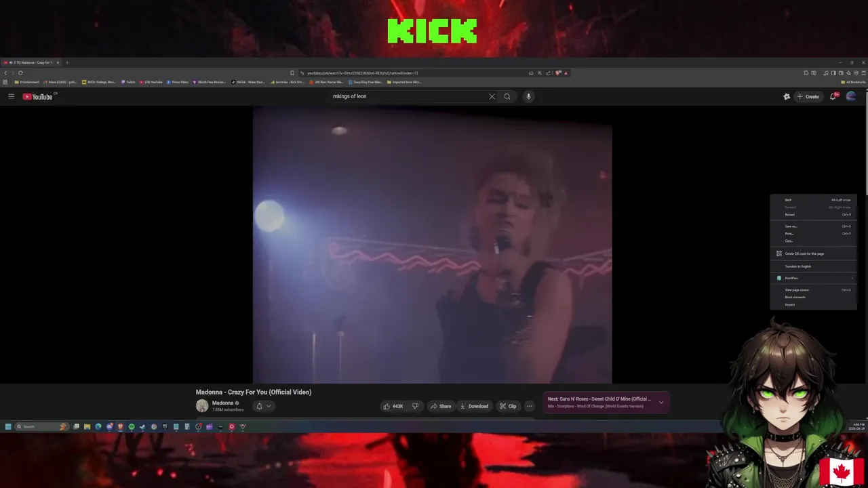Click the Download button below video

coord(474,406)
